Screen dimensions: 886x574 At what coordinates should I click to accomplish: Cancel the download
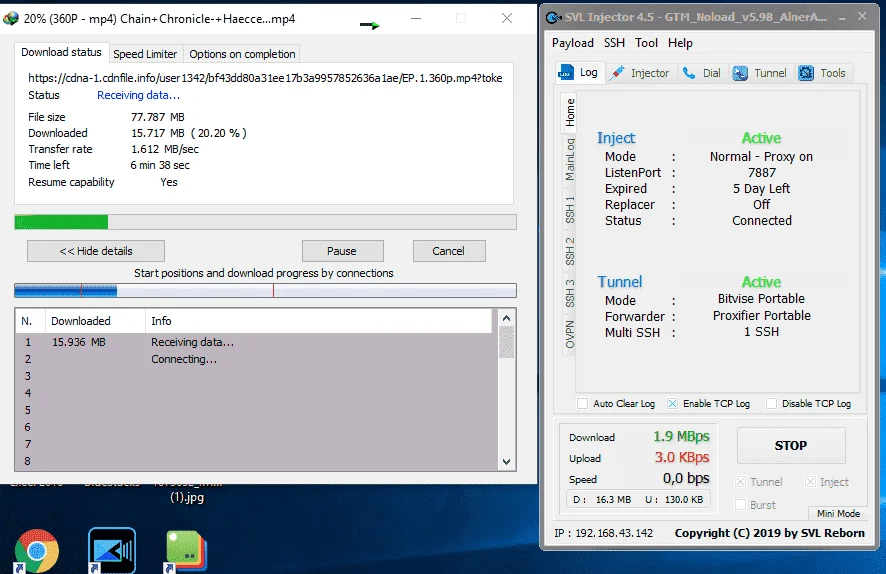point(449,251)
